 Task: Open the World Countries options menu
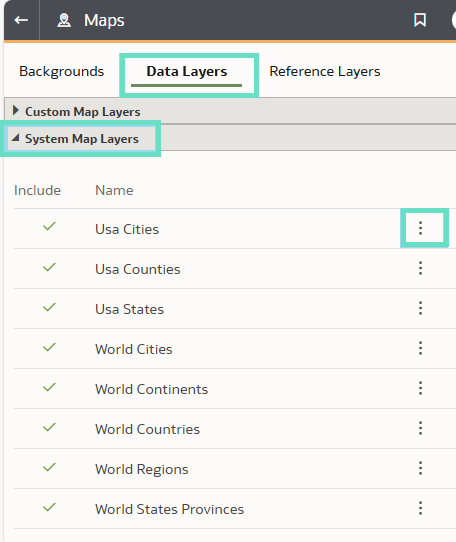tap(420, 428)
